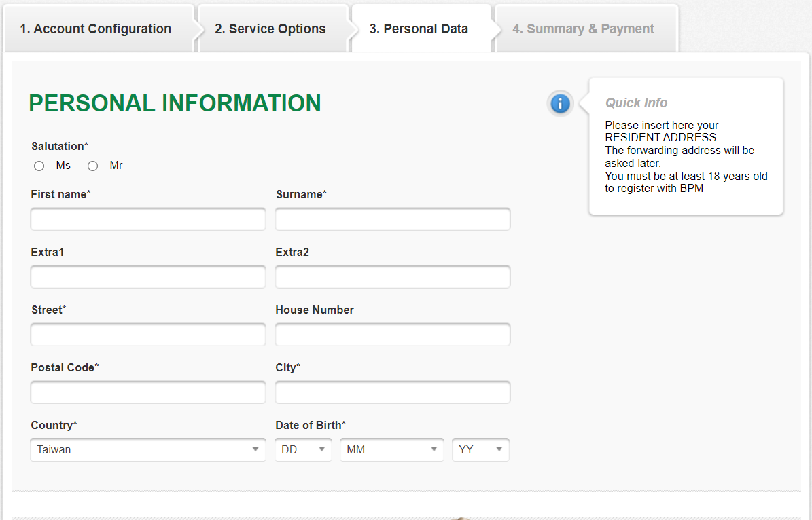812x520 pixels.
Task: Select the Ms salutation radio button
Action: click(39, 166)
